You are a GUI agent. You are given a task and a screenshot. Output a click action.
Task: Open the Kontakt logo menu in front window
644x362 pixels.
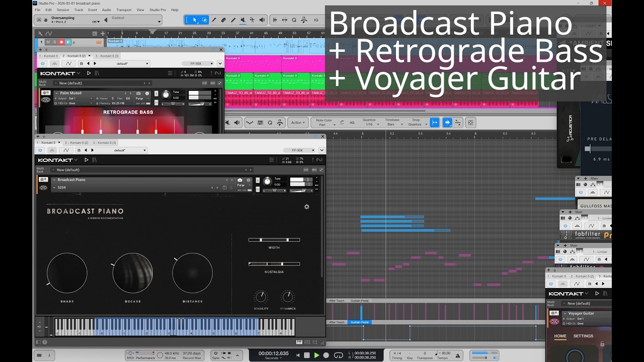(57, 160)
